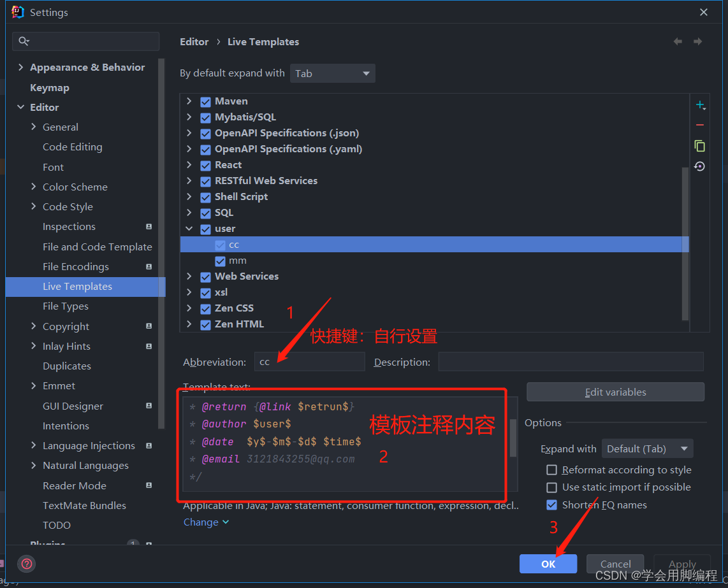This screenshot has width=728, height=588.
Task: Open the Keymap settings page
Action: [x=50, y=88]
